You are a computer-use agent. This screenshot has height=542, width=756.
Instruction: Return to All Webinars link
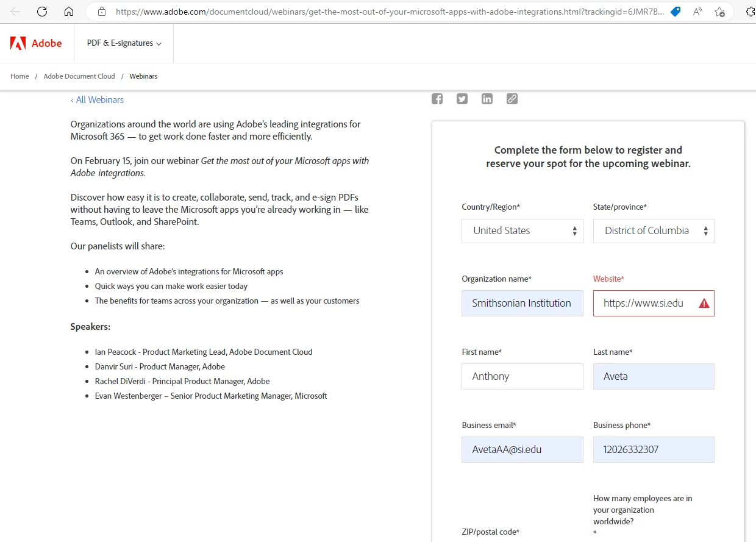97,100
